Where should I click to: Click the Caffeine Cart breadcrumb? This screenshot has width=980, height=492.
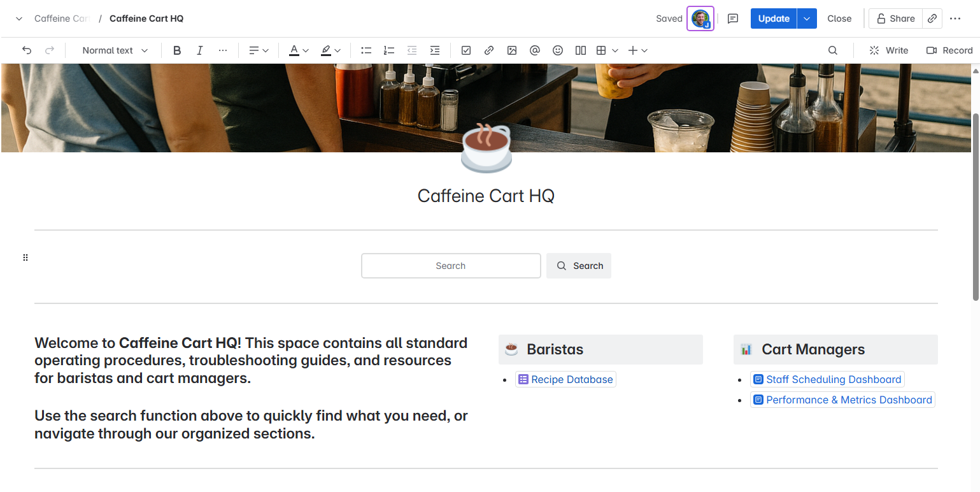62,18
